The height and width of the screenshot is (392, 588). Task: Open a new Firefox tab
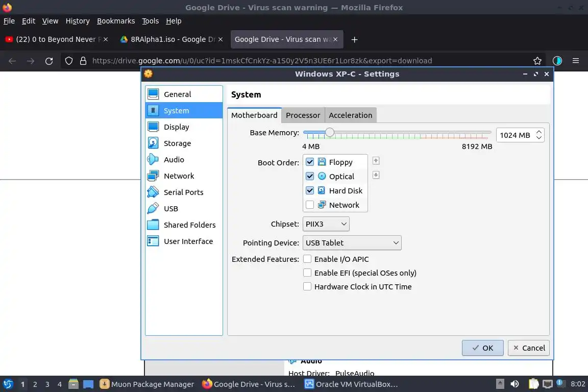(x=354, y=39)
